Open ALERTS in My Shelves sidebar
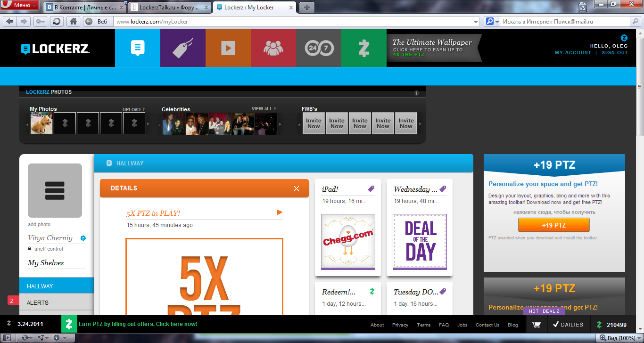The height and width of the screenshot is (343, 644). tap(57, 302)
